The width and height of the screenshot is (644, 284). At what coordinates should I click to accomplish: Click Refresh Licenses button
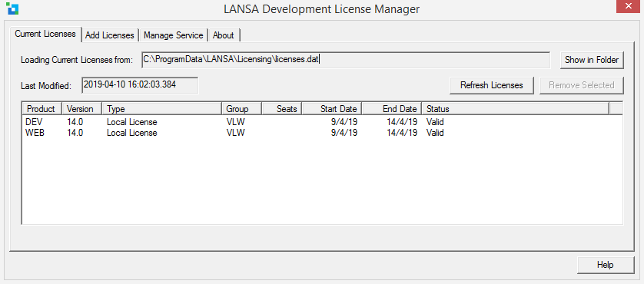coord(492,85)
